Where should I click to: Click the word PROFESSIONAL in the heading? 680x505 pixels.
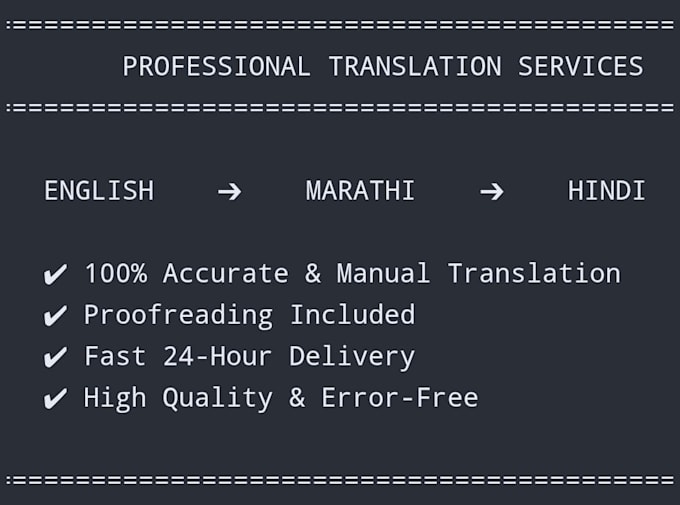tap(216, 66)
